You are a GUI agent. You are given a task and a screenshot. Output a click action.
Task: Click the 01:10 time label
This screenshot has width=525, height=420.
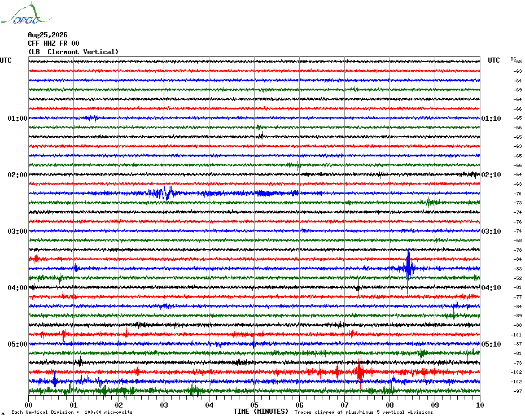point(491,118)
